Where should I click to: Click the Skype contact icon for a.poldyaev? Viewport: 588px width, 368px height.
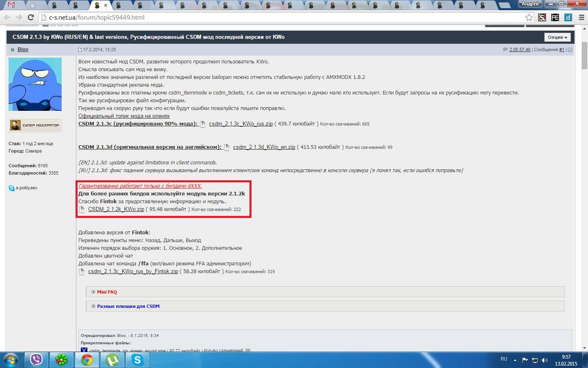point(11,188)
